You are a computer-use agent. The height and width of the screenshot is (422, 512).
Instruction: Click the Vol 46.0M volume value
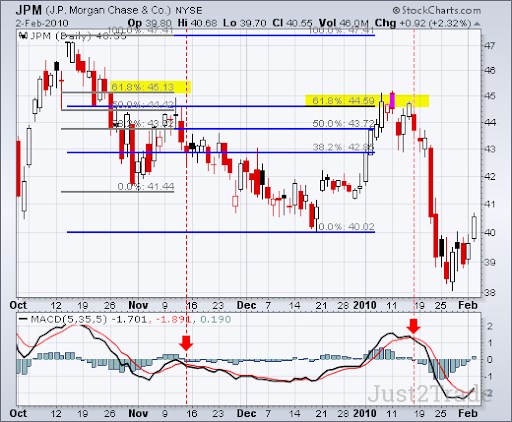click(344, 23)
